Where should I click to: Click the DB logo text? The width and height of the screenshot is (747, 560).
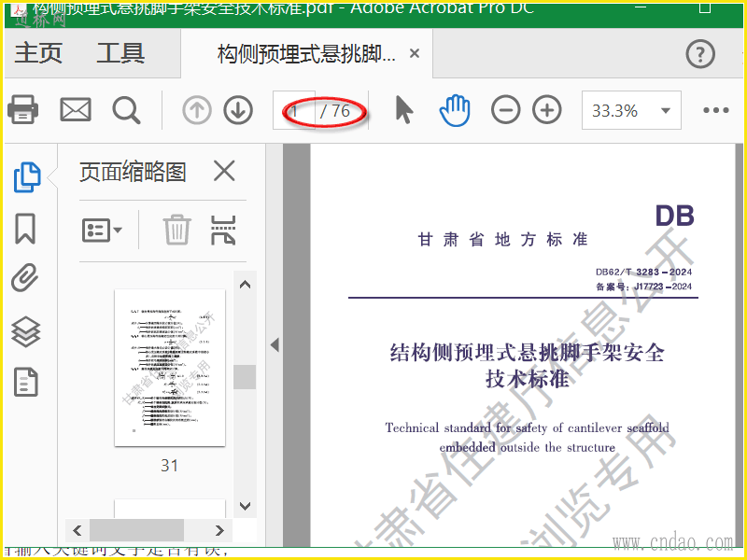(x=674, y=216)
